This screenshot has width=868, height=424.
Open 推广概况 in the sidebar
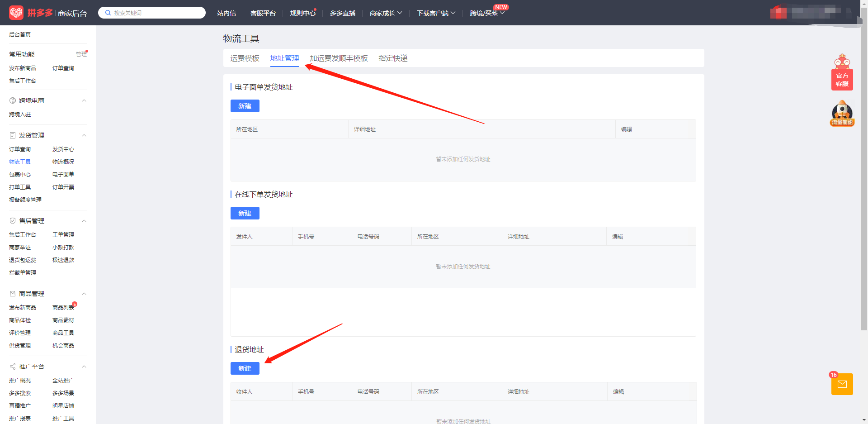pos(20,381)
